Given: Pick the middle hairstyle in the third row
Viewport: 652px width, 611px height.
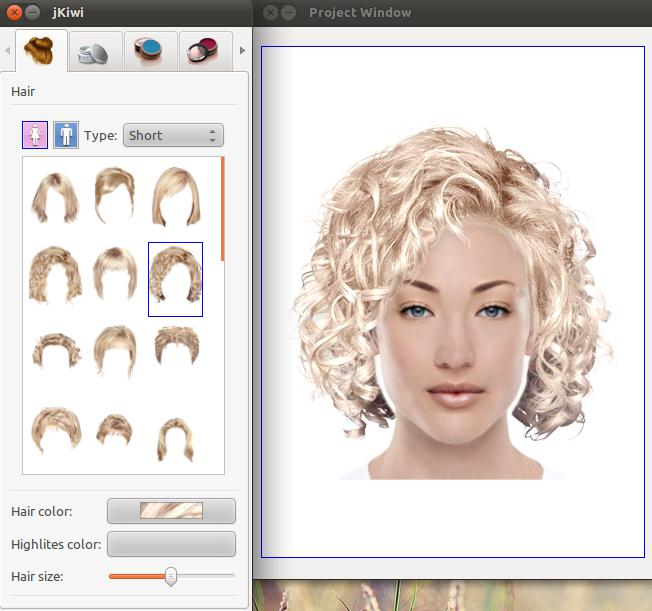Looking at the screenshot, I should pyautogui.click(x=115, y=351).
